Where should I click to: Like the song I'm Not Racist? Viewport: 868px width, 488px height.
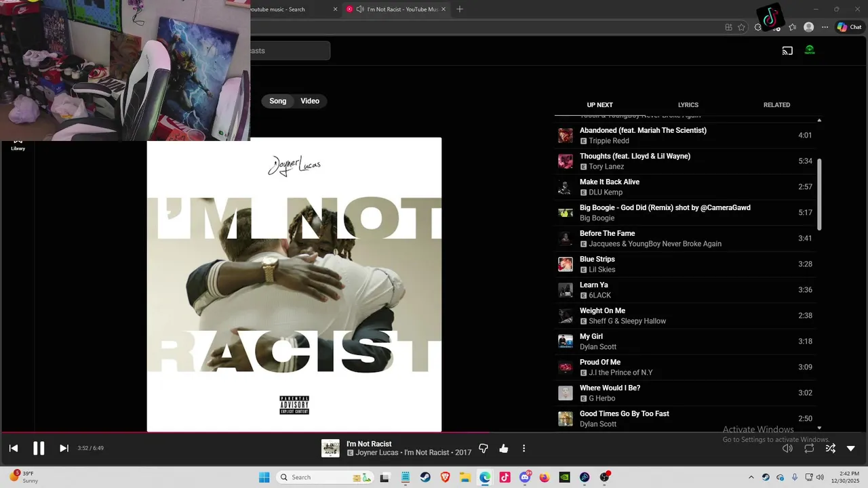pyautogui.click(x=504, y=448)
